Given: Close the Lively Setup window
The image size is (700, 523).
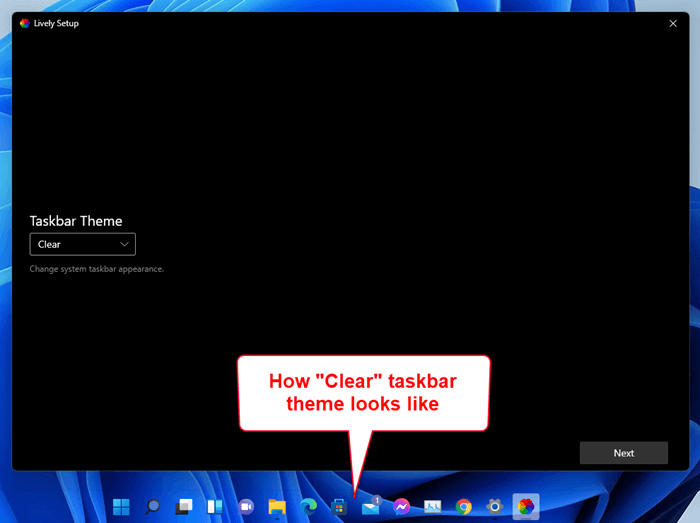Looking at the screenshot, I should click(x=673, y=24).
